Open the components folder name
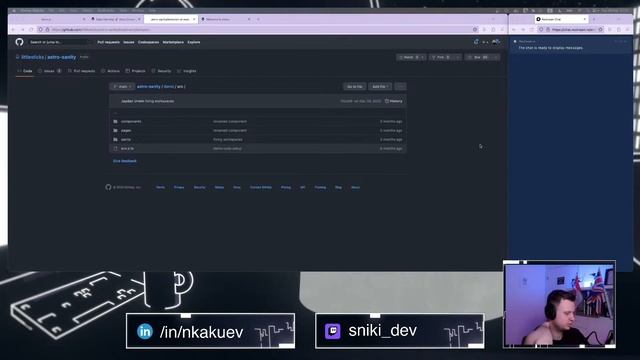Image resolution: width=640 pixels, height=360 pixels. (x=131, y=122)
